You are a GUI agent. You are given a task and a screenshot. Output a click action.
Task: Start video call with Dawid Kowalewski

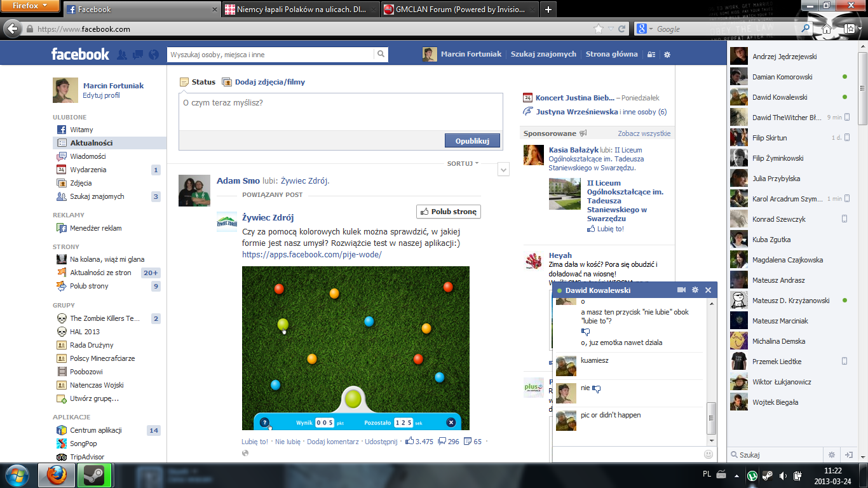click(x=681, y=290)
